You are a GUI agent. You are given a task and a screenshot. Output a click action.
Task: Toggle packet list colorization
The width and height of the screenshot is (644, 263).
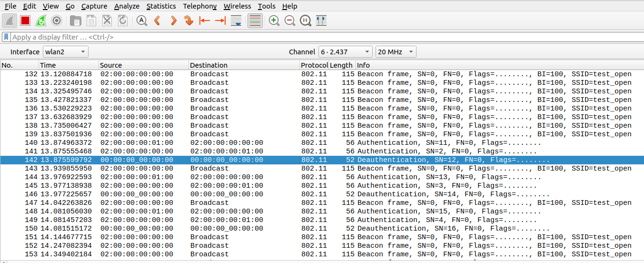(255, 20)
